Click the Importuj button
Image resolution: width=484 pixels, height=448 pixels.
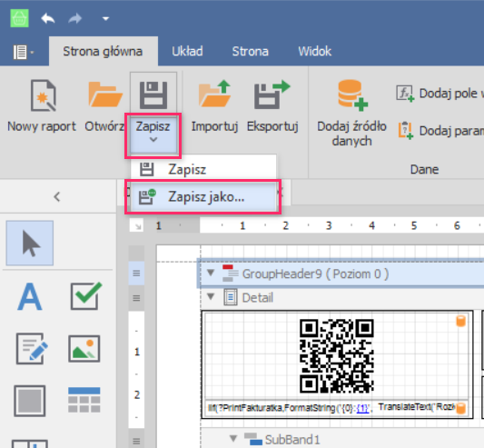pyautogui.click(x=214, y=106)
